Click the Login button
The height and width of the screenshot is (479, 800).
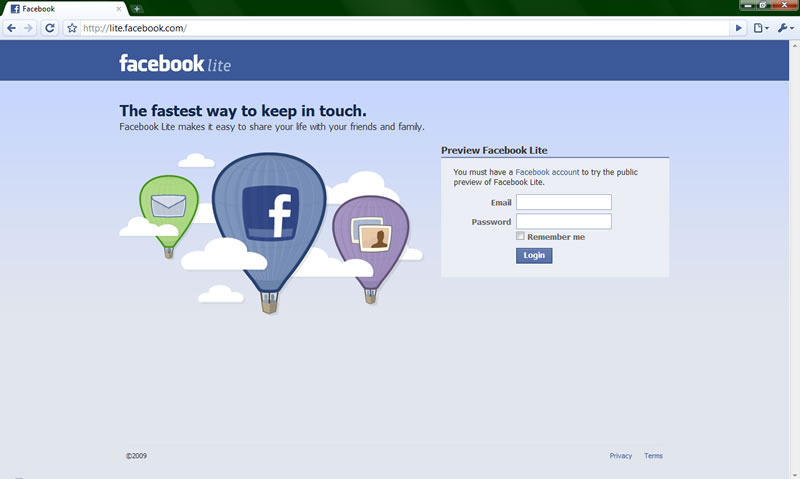coord(534,255)
